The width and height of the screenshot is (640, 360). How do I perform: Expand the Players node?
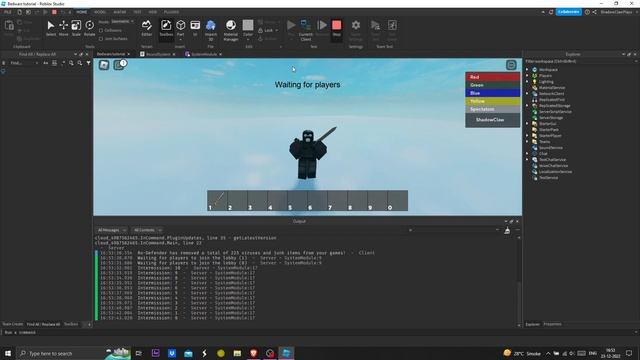tap(527, 76)
